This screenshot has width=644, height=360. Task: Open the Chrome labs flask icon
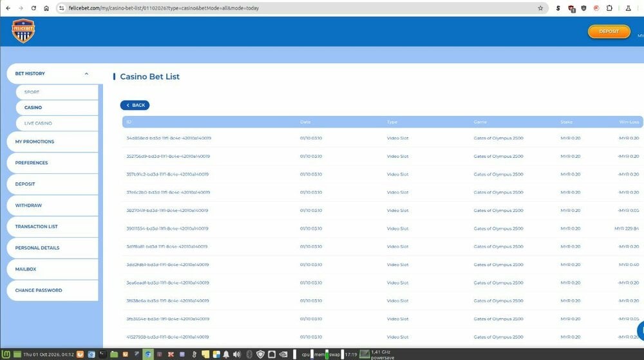click(628, 8)
